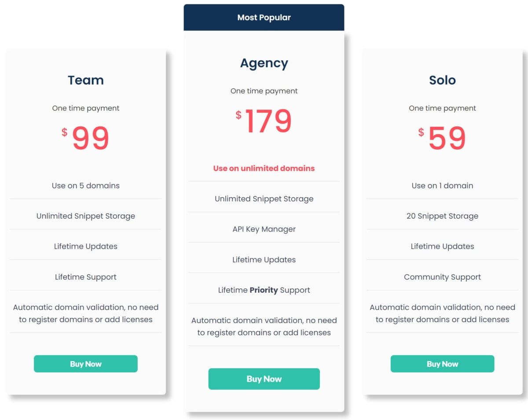This screenshot has height=420, width=528.
Task: Click '20 Snippet Storage' in Solo plan
Action: coord(442,216)
